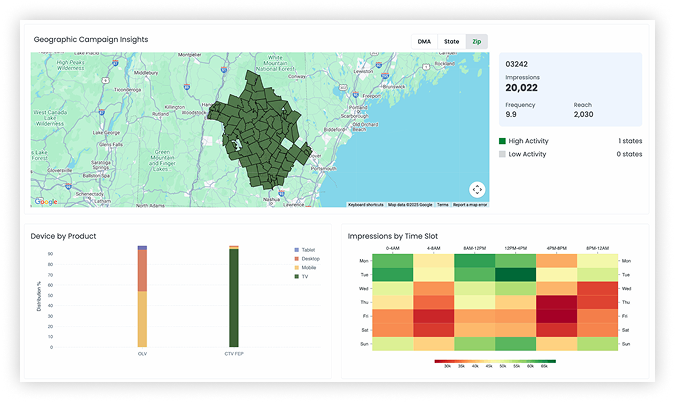The height and width of the screenshot is (402, 675).
Task: Click the Google logo on map
Action: [x=46, y=201]
